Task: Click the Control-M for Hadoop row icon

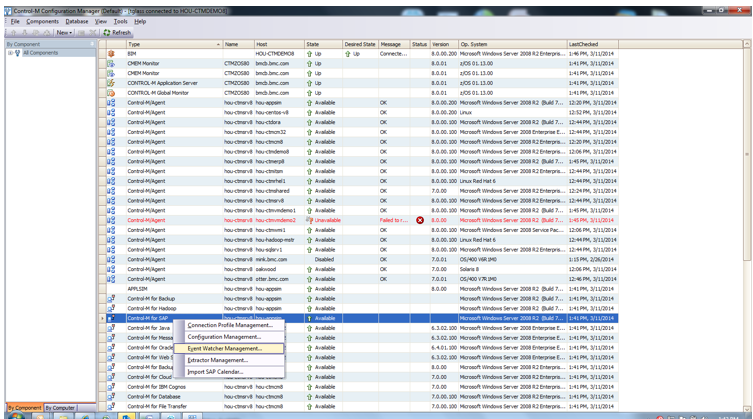Action: tap(111, 308)
